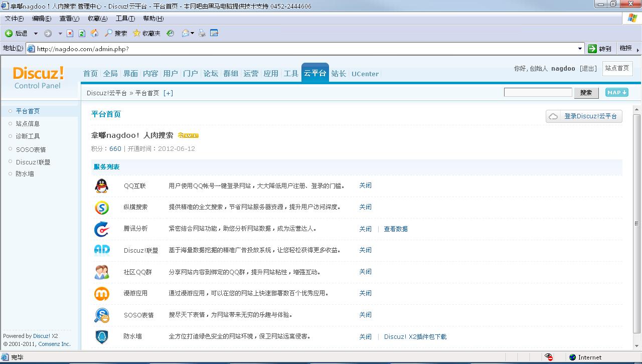Click the admin search input field
This screenshot has width=642, height=364.
(538, 92)
